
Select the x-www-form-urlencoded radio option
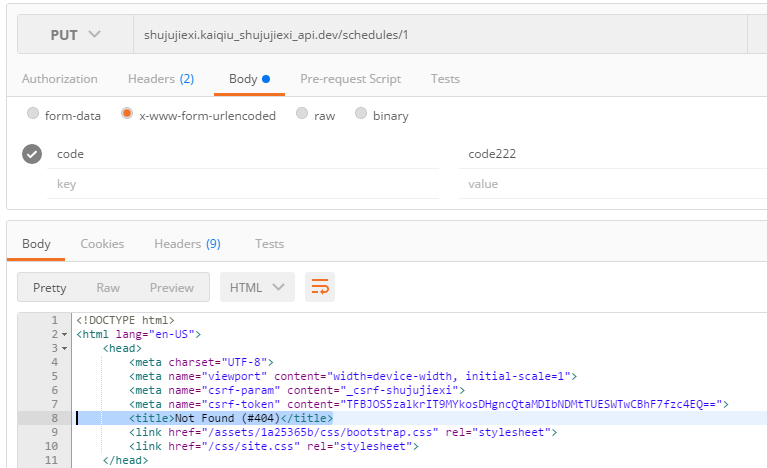[x=127, y=114]
